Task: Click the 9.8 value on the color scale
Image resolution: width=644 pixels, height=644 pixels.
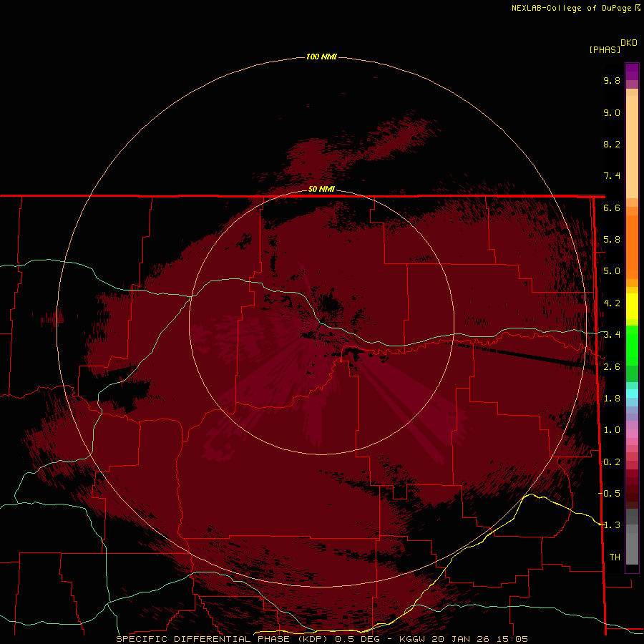Action: coord(612,80)
